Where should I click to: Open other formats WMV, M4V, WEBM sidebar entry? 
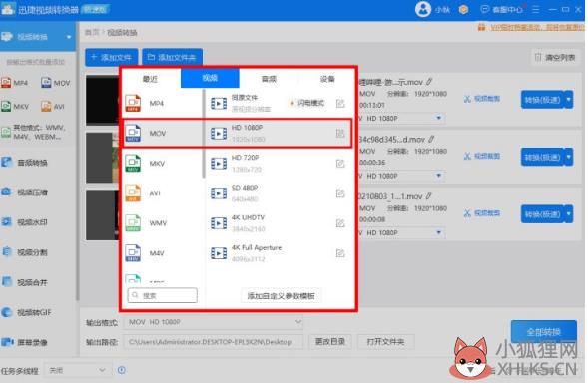[x=34, y=132]
